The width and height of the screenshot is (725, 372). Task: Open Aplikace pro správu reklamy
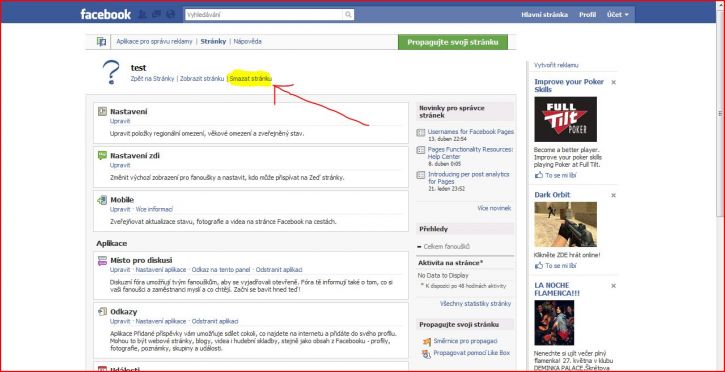point(154,42)
